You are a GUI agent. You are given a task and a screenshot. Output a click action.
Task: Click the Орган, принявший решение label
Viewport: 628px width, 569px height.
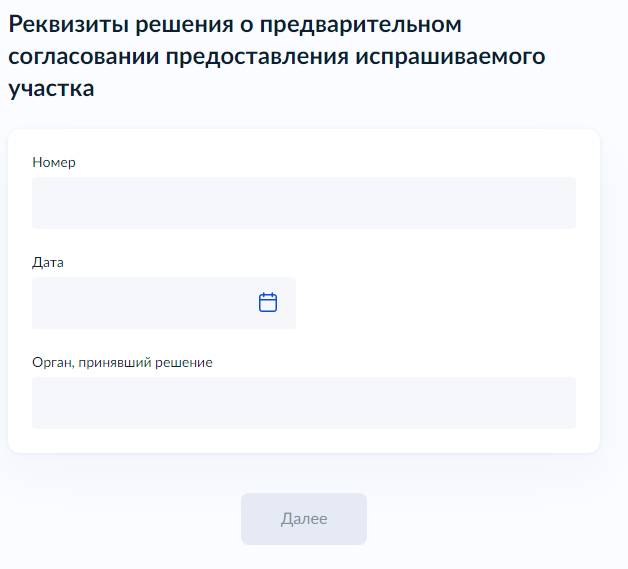click(122, 362)
